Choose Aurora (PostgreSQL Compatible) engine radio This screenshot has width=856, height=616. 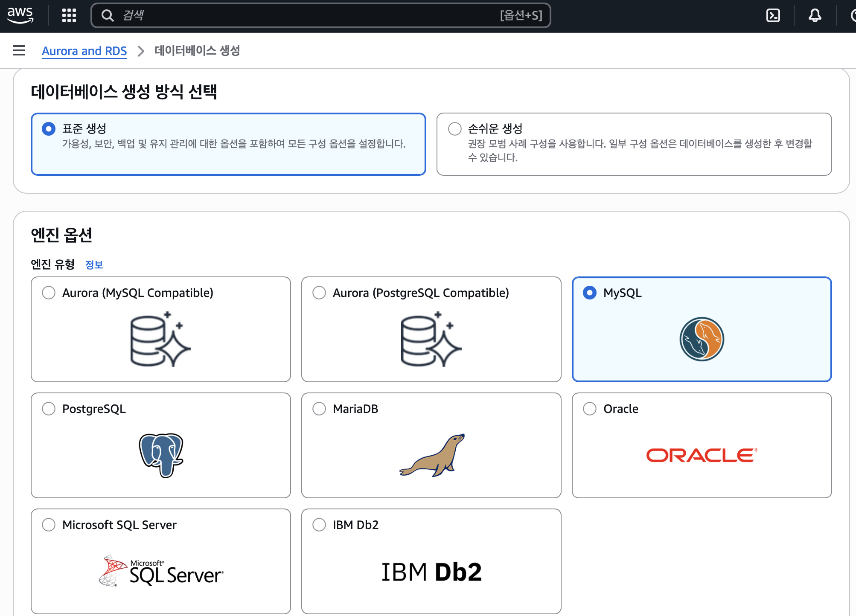(x=319, y=293)
